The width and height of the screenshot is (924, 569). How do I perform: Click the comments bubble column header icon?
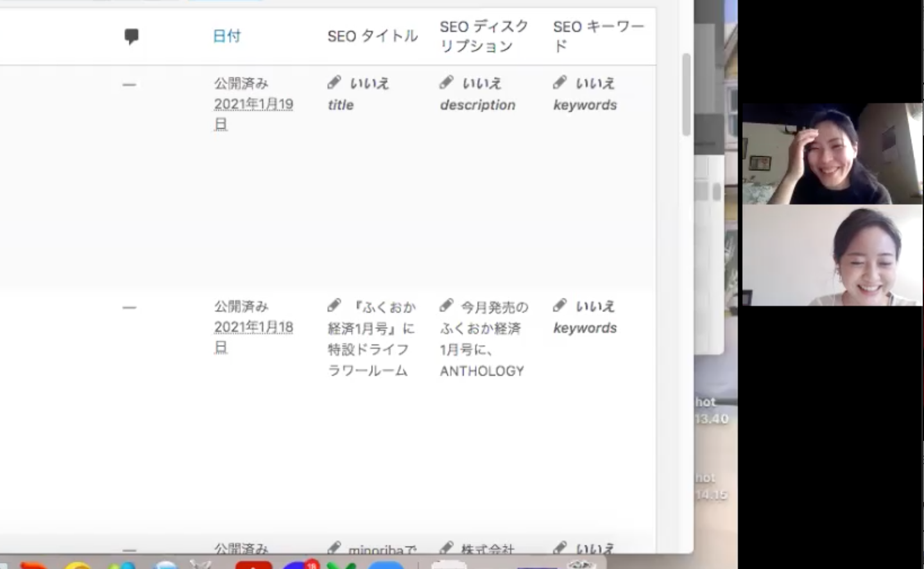[x=132, y=37]
